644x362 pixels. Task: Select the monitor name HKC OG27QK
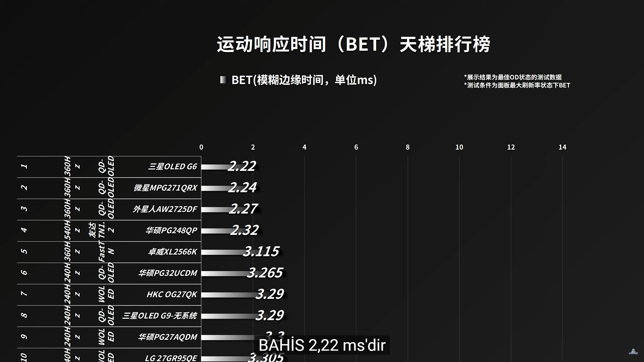172,294
